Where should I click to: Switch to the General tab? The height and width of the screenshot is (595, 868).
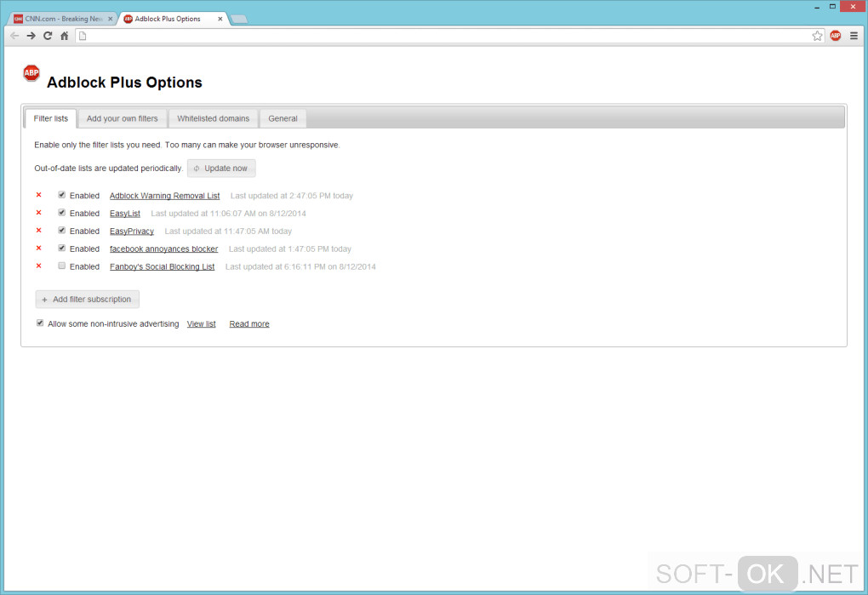coord(283,118)
